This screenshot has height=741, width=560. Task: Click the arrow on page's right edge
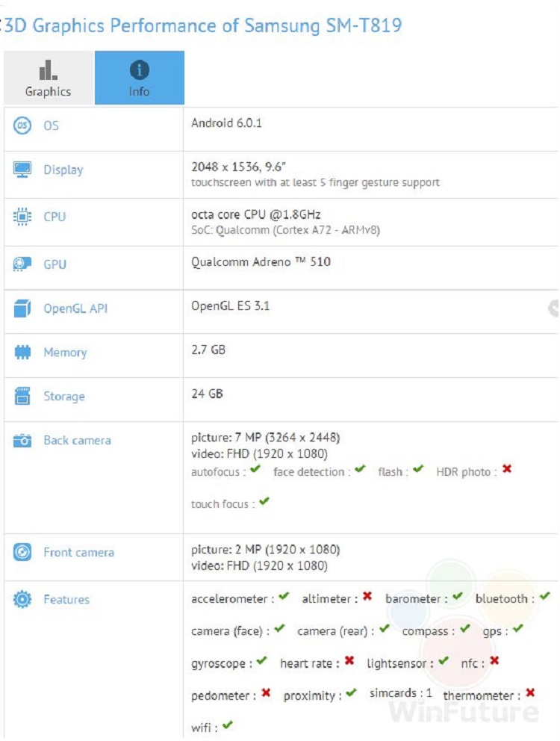click(x=553, y=308)
